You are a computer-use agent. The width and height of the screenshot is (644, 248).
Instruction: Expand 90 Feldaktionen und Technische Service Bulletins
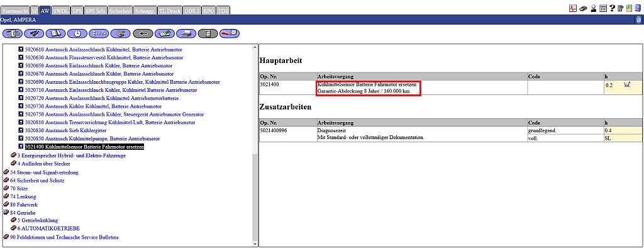pos(6,237)
